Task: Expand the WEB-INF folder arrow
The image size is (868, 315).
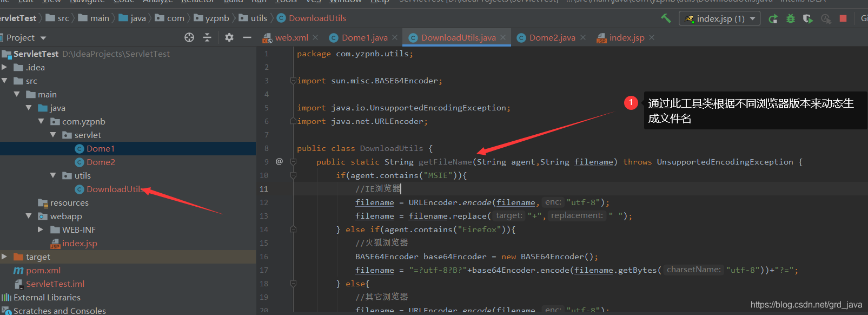Action: [x=41, y=229]
